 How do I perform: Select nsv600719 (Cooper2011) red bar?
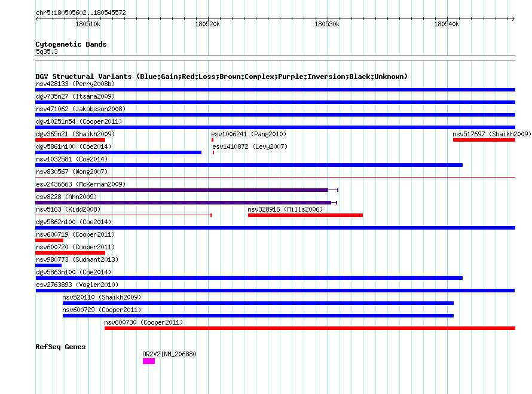pos(49,240)
